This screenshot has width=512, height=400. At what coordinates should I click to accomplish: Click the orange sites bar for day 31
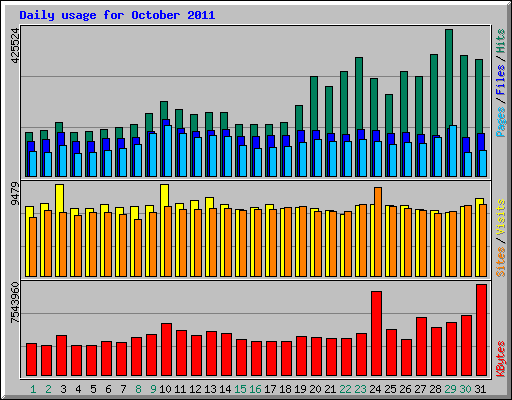[483, 240]
